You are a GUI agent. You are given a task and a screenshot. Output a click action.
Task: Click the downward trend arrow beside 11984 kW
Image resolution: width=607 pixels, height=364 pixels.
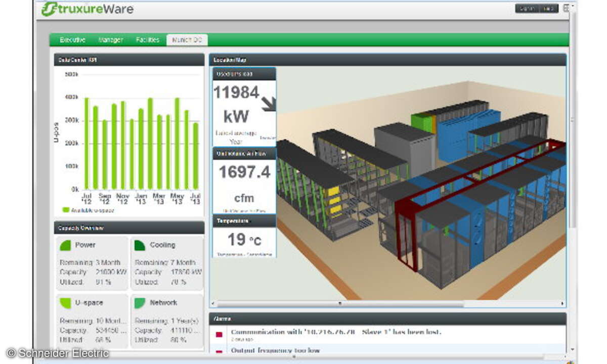tap(269, 103)
